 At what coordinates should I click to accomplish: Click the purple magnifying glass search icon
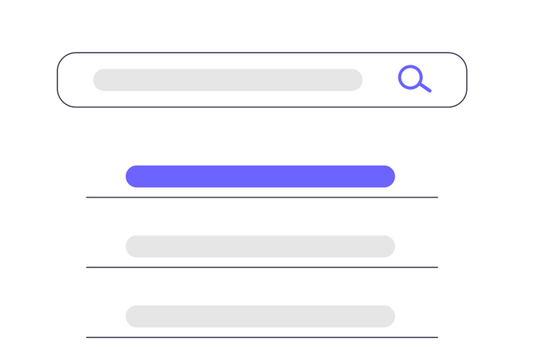click(x=414, y=79)
